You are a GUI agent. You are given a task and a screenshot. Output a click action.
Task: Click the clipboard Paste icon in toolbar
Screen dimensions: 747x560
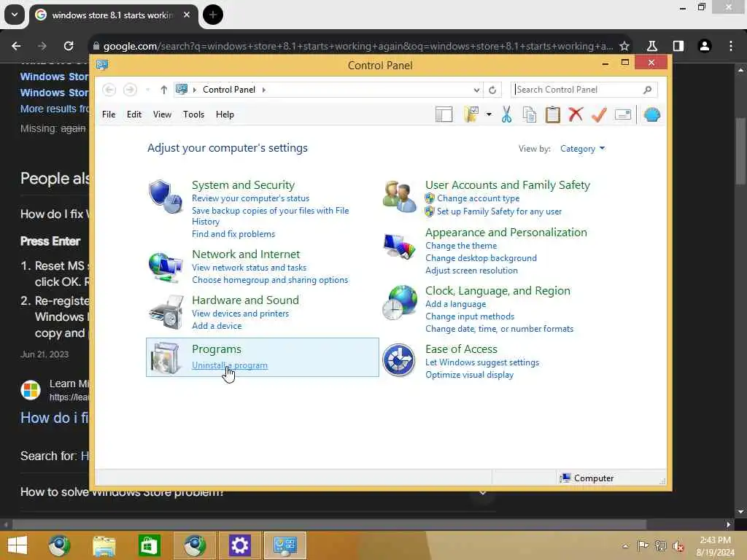553,114
